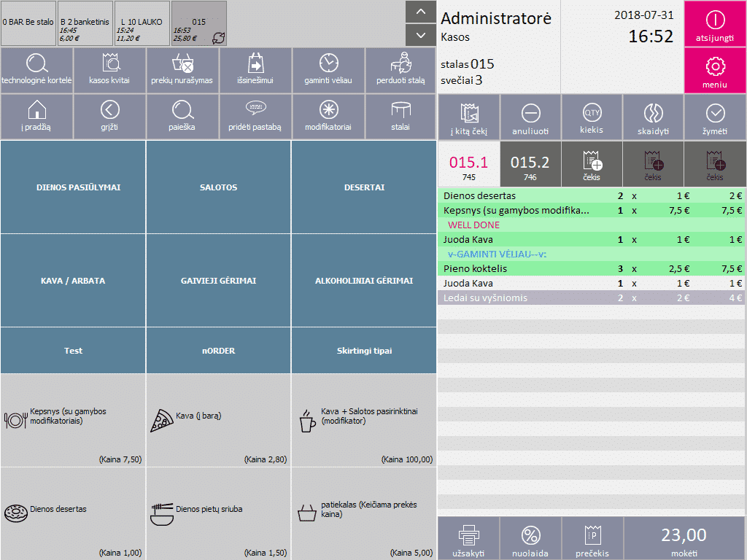Select table tab L 10 LAUKO
747x560 pixels.
142,23
